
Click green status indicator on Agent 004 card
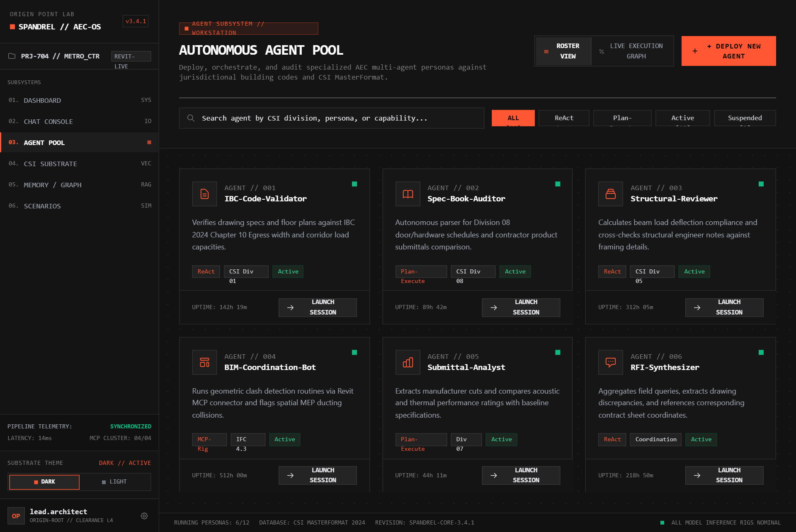coord(354,353)
